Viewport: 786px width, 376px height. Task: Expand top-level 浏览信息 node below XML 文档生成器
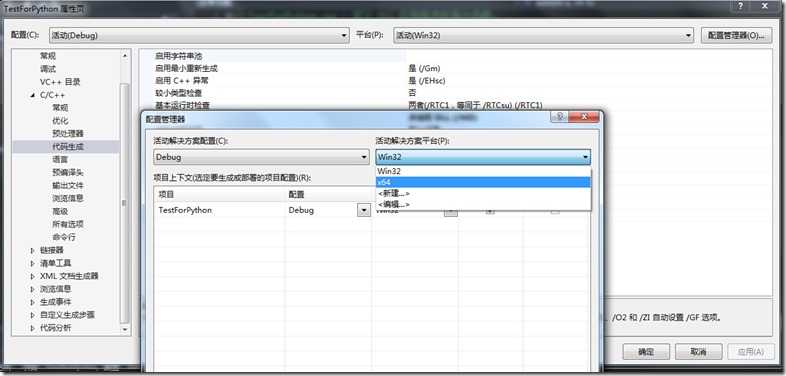pyautogui.click(x=33, y=289)
